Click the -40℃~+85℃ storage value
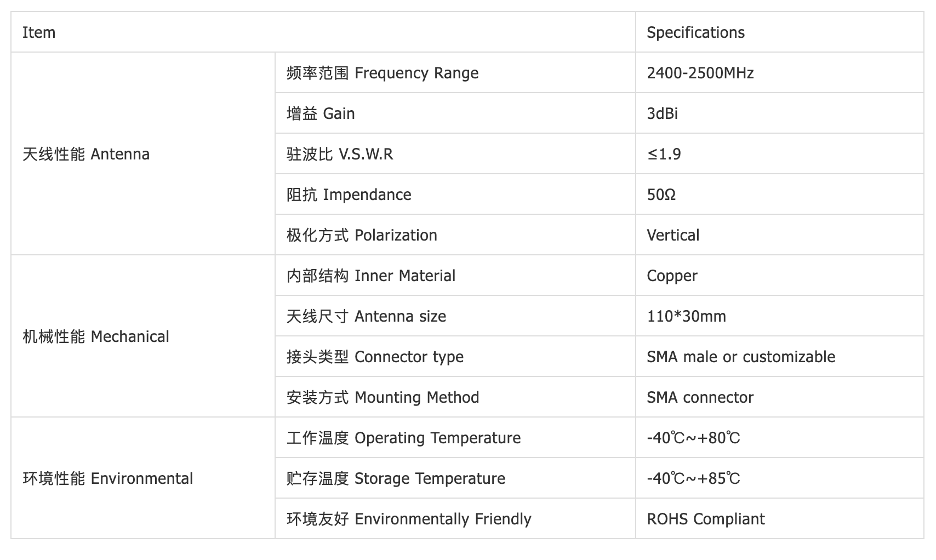This screenshot has height=560, width=936. [x=693, y=478]
